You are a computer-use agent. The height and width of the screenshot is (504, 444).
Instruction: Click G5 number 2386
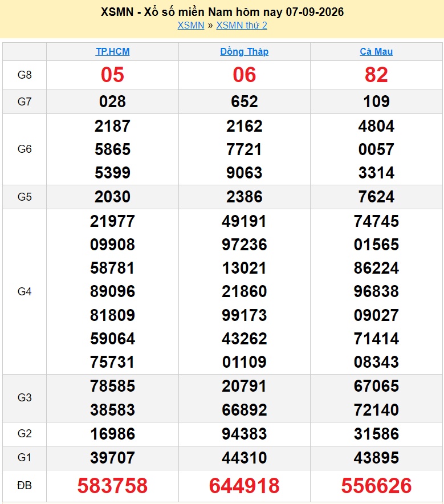244,197
